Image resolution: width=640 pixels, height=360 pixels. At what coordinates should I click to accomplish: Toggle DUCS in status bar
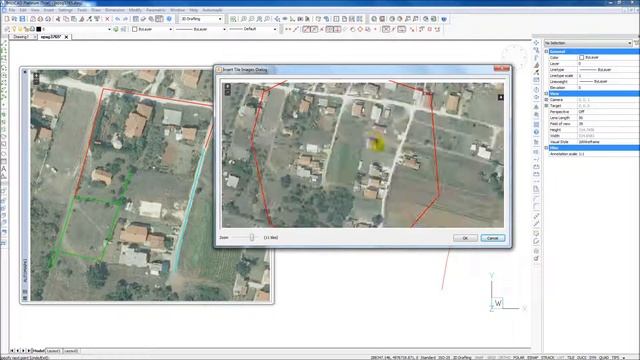pyautogui.click(x=581, y=358)
